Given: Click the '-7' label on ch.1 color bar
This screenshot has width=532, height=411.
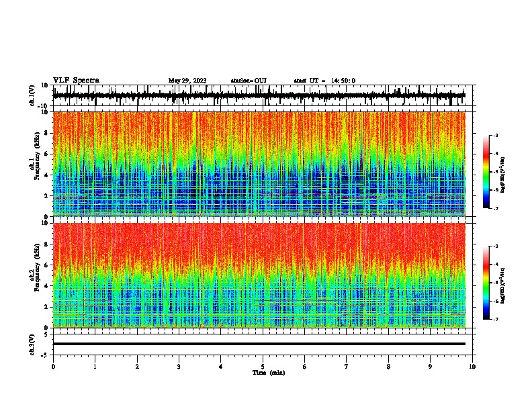Looking at the screenshot, I should (x=496, y=208).
